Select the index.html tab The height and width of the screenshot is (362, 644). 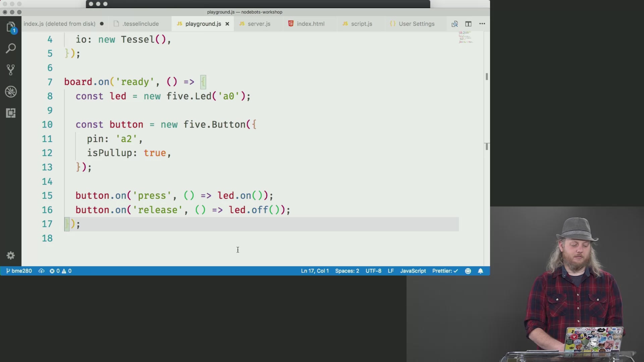(310, 23)
